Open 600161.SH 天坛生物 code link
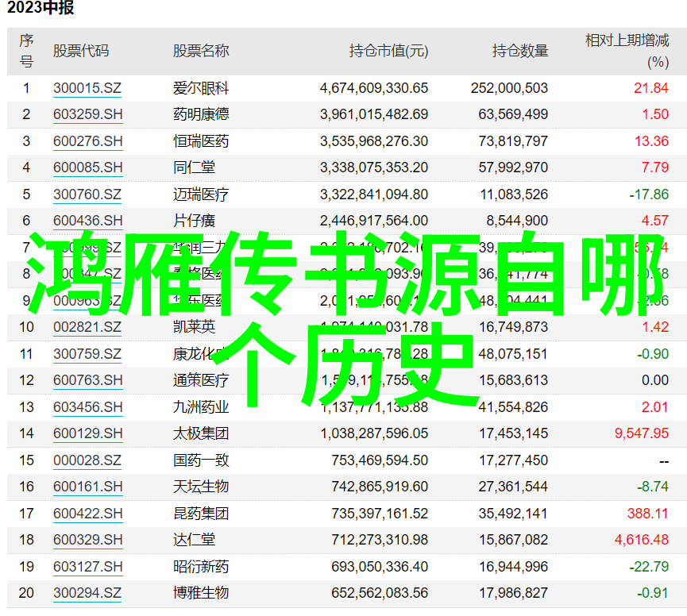687x616 pixels. tap(88, 487)
